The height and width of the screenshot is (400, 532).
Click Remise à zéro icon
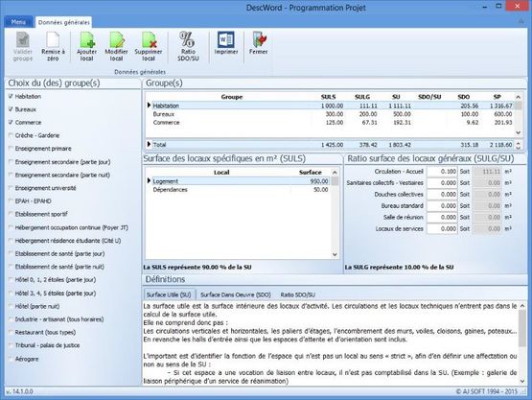(53, 46)
